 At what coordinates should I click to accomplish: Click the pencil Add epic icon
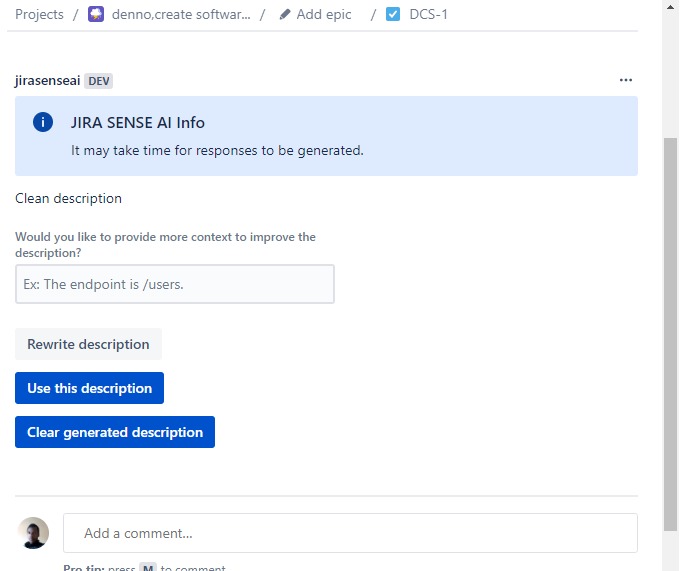(x=285, y=14)
